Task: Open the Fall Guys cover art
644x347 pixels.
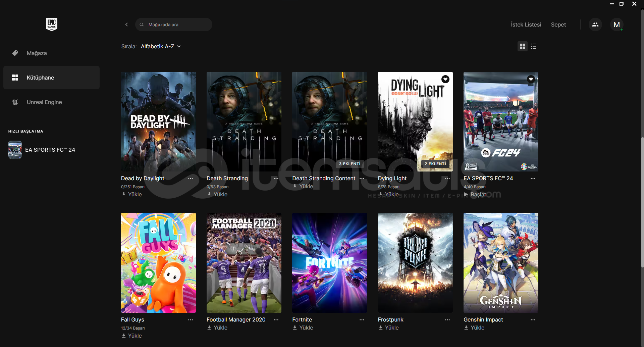Action: coord(158,263)
